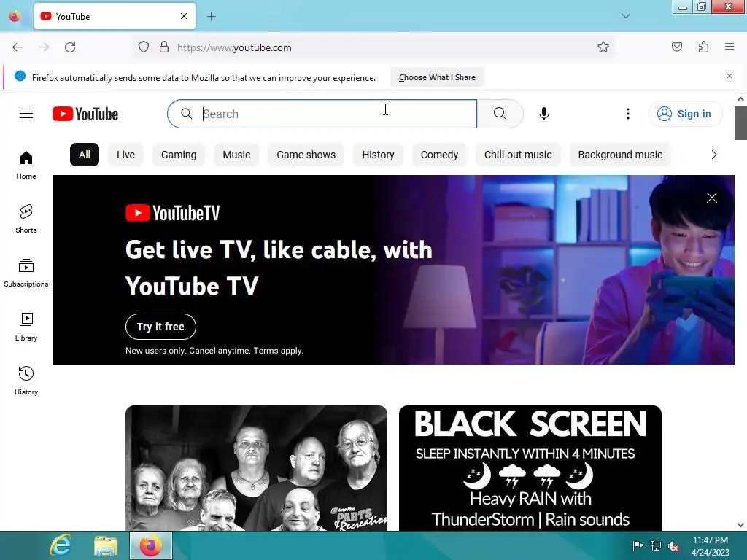747x560 pixels.
Task: Open the taskbar clock and date
Action: pyautogui.click(x=711, y=546)
